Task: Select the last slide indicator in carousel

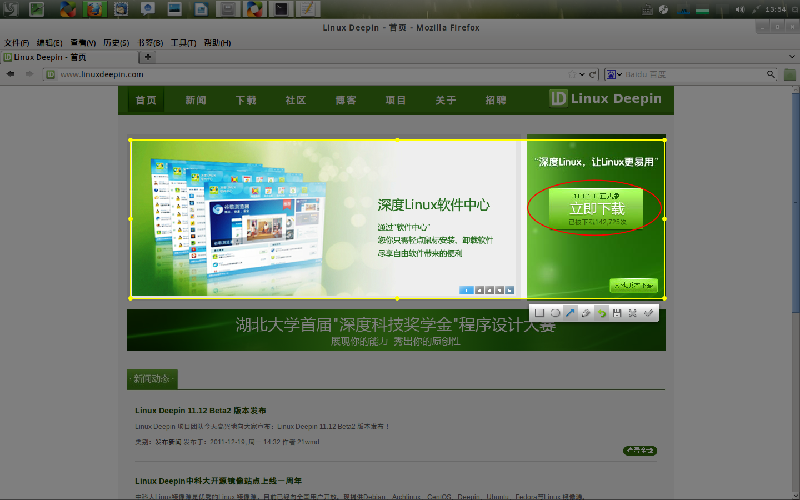Action: coord(510,290)
